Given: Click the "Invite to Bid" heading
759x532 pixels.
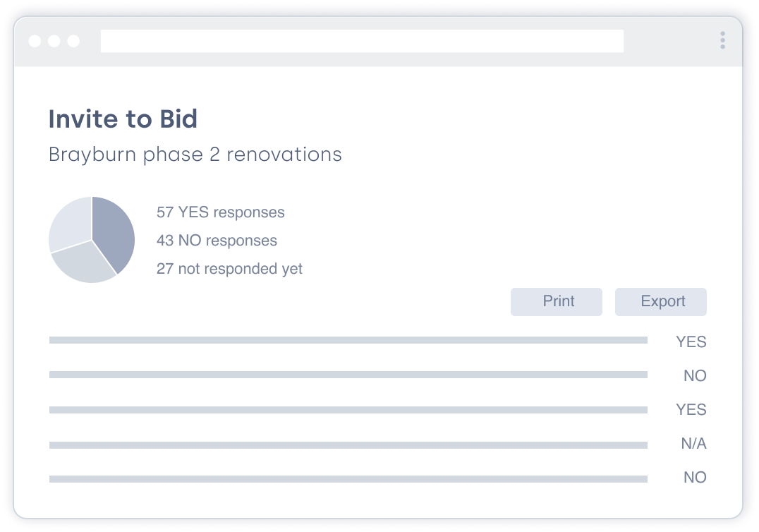Looking at the screenshot, I should [x=123, y=119].
